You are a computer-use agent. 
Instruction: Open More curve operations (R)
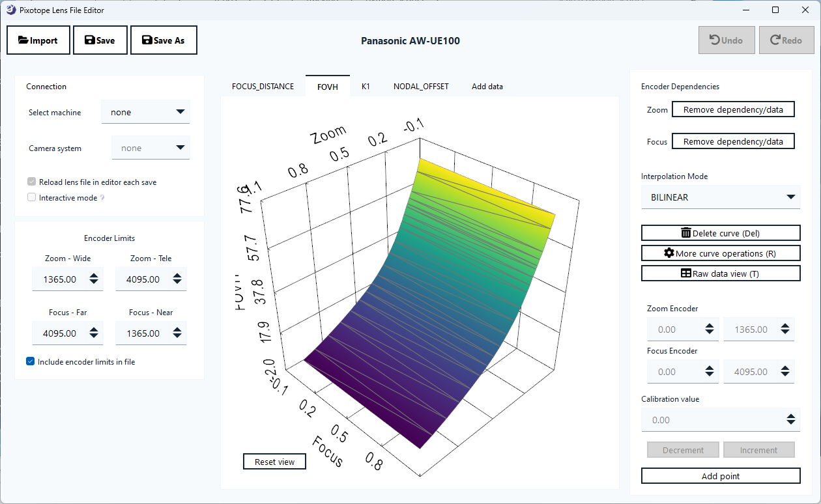tap(721, 253)
